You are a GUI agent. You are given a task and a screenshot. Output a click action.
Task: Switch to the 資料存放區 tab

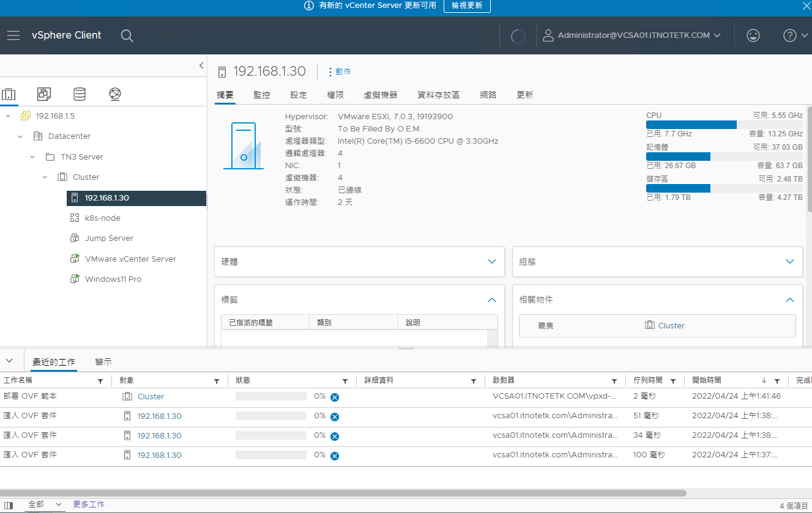tap(438, 95)
